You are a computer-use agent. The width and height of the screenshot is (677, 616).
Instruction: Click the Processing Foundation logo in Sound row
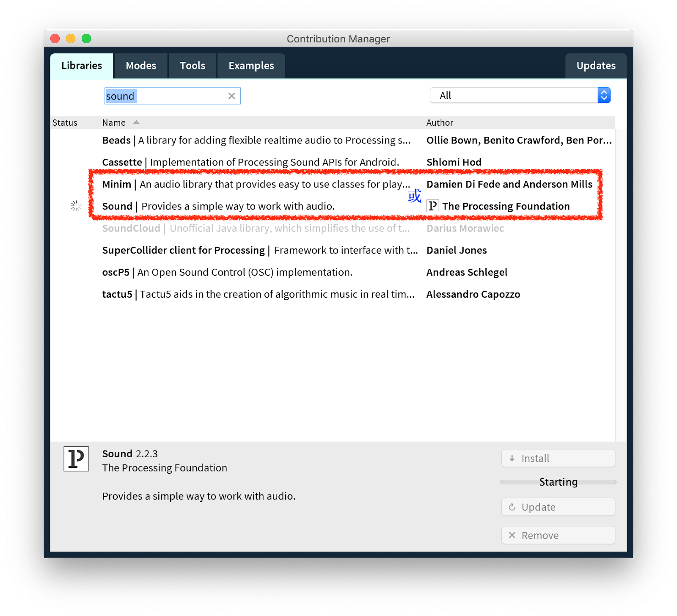(x=432, y=206)
